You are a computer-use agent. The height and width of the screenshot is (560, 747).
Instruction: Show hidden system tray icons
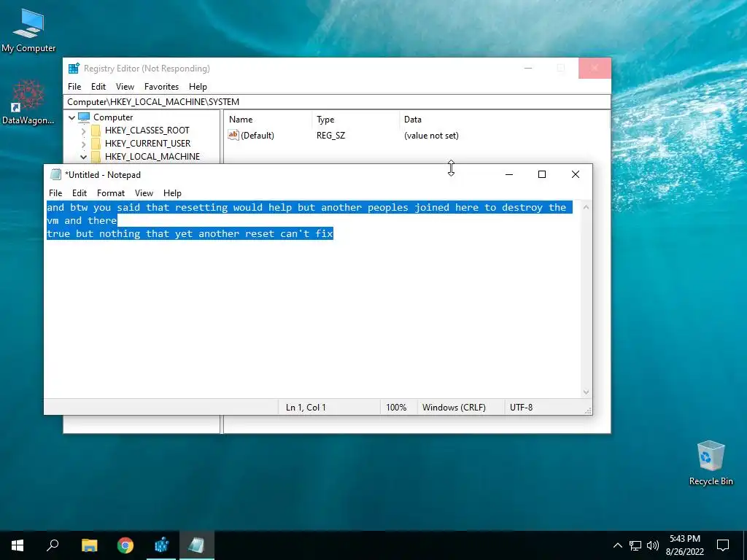point(617,545)
